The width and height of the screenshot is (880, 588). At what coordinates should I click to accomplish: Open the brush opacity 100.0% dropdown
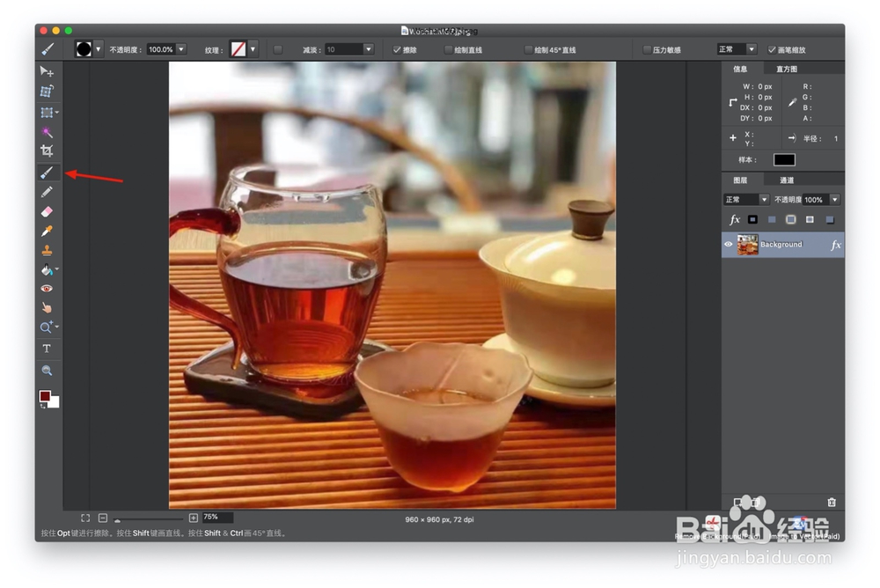pyautogui.click(x=181, y=49)
